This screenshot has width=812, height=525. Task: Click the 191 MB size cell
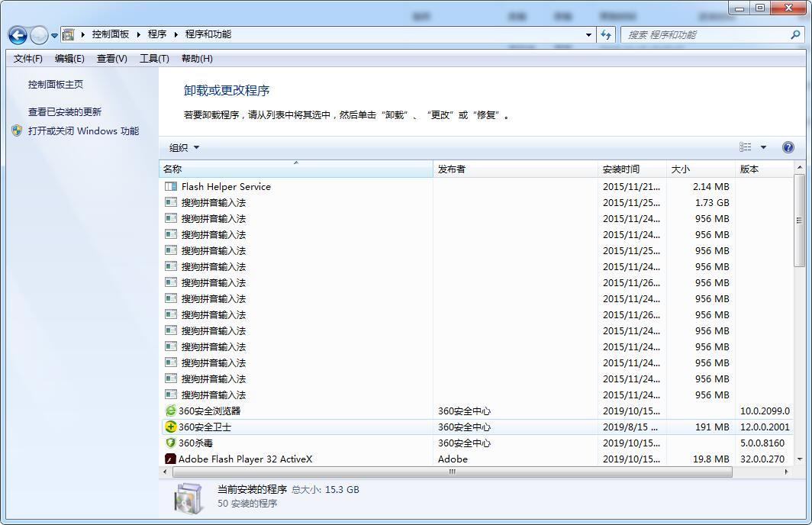click(x=712, y=427)
